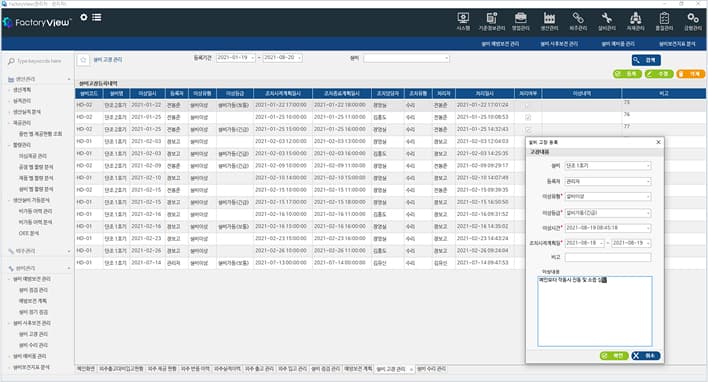
Task: Cancel the dialog with blue 취소 button
Action: point(646,356)
